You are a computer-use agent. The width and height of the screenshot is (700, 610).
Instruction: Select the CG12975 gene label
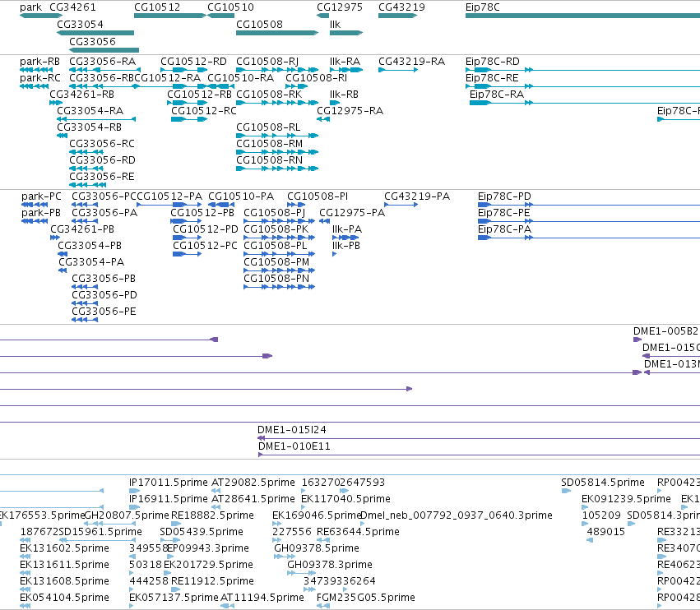click(x=340, y=7)
